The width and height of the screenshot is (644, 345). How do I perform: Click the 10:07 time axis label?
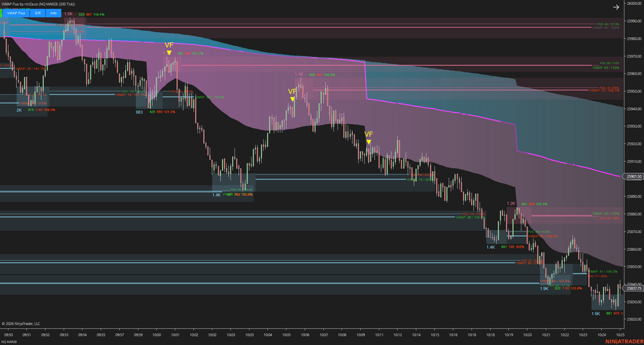click(x=323, y=335)
